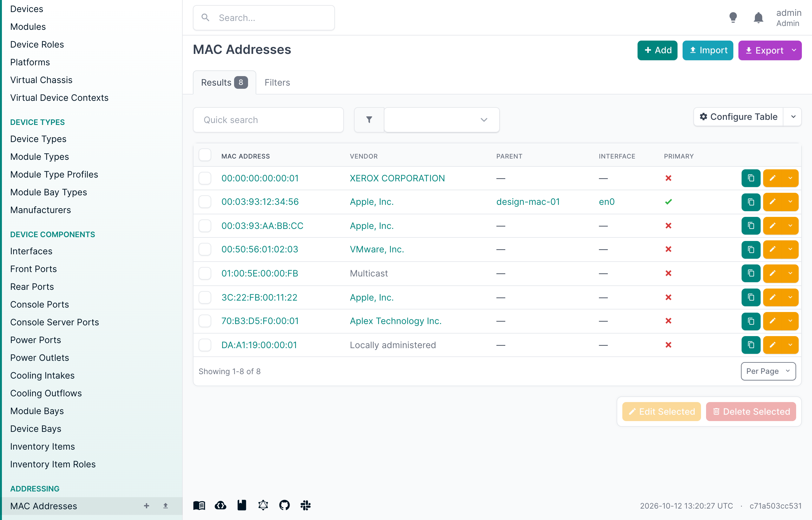Switch to the Filters tab
Viewport: 812px width, 520px height.
277,82
